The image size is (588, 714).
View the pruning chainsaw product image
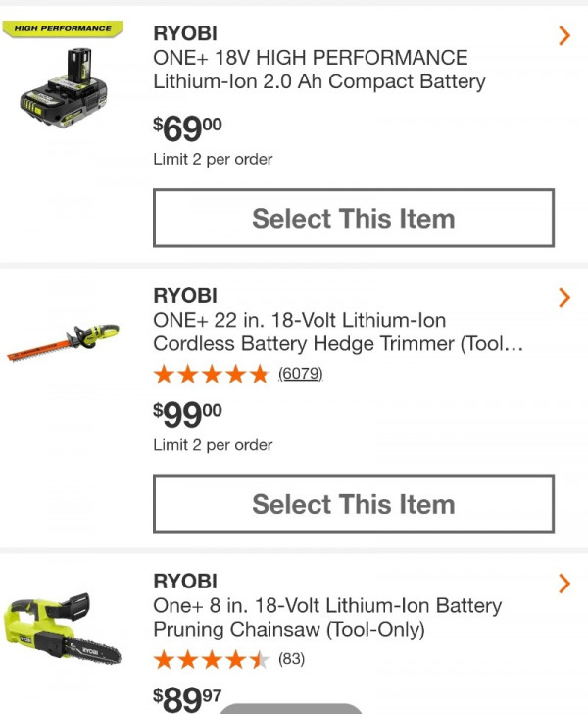click(x=63, y=630)
